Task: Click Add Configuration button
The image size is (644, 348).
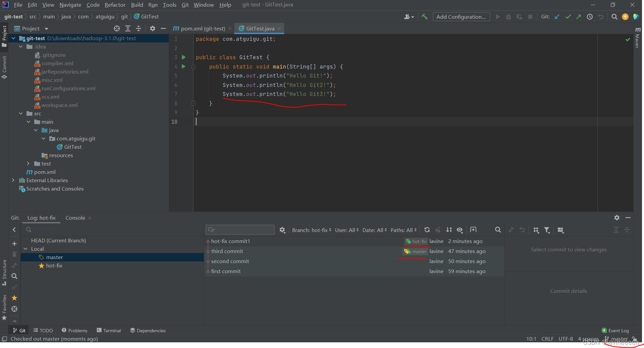Action: point(461,17)
